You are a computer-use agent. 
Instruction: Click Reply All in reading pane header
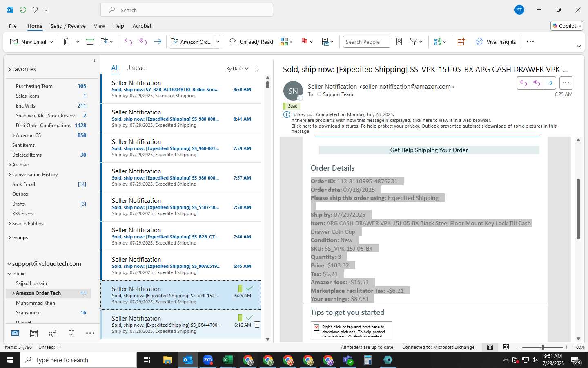tap(537, 83)
